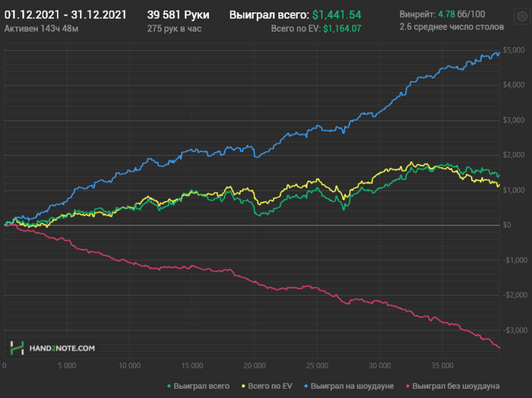Viewport: 532px width, 398px height.
Task: Click the -$2,000 y-axis label
Action: click(515, 295)
